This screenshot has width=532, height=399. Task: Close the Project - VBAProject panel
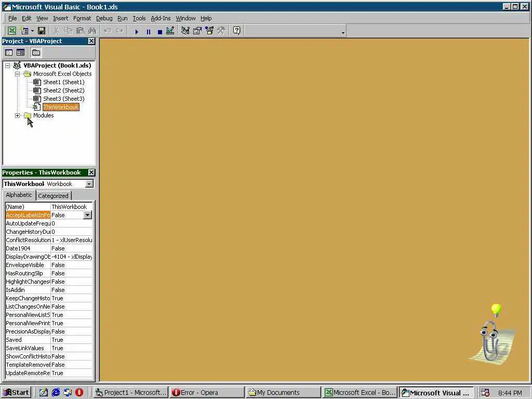click(91, 41)
